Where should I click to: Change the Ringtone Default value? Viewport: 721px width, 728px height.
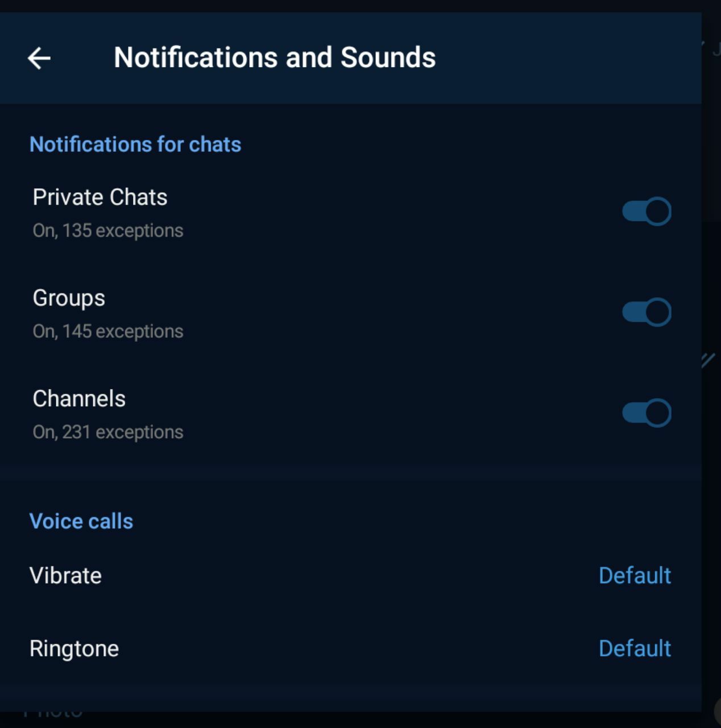coord(635,648)
